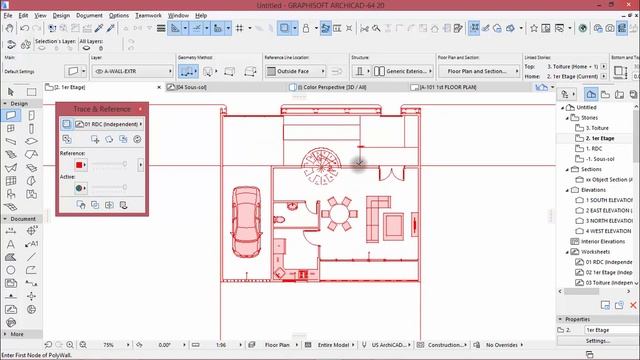Click the Favorites star icon
The height and width of the screenshot is (360, 640).
click(x=534, y=28)
